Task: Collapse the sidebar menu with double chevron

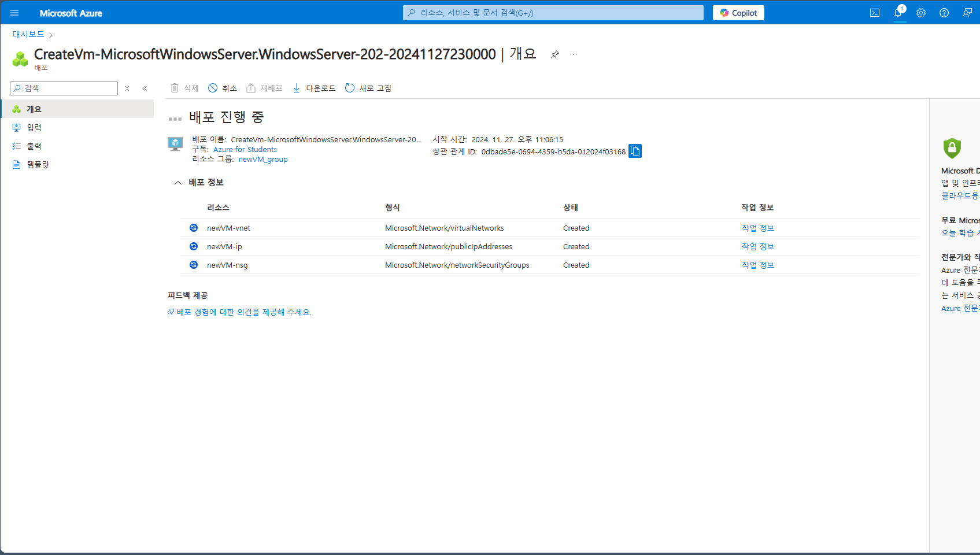Action: [x=145, y=88]
